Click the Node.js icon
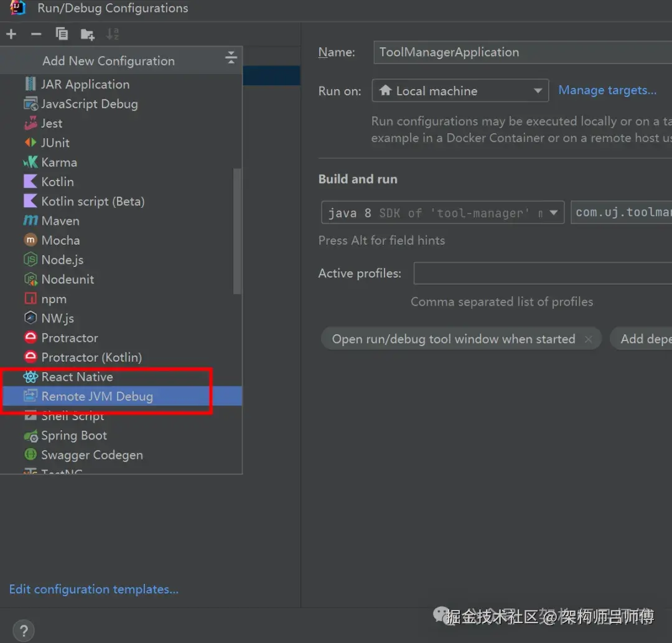672x643 pixels. click(x=30, y=260)
